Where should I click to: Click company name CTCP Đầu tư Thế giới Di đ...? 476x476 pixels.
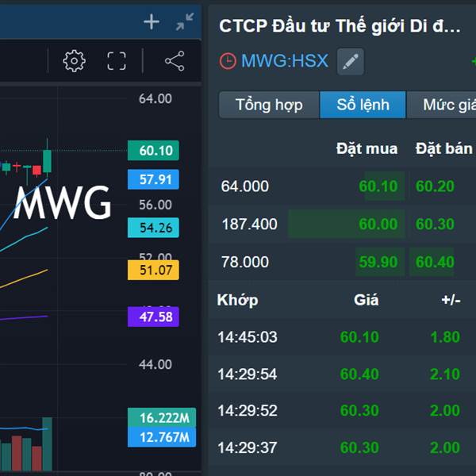tap(340, 26)
